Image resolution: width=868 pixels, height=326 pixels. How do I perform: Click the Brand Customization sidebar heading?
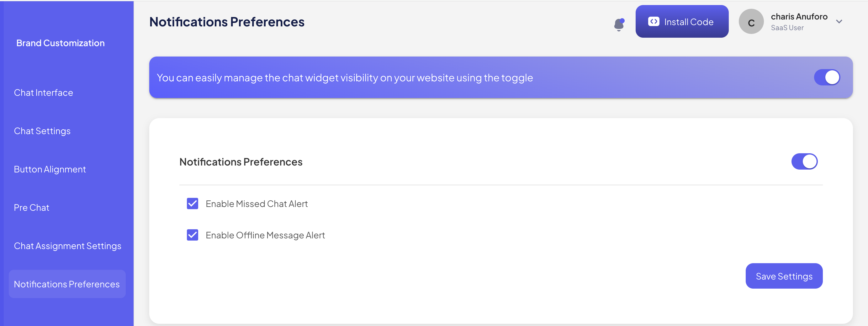coord(60,43)
